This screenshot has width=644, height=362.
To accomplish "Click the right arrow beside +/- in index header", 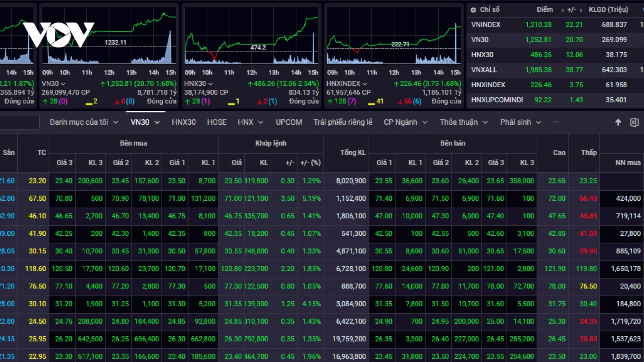I will click(x=580, y=10).
